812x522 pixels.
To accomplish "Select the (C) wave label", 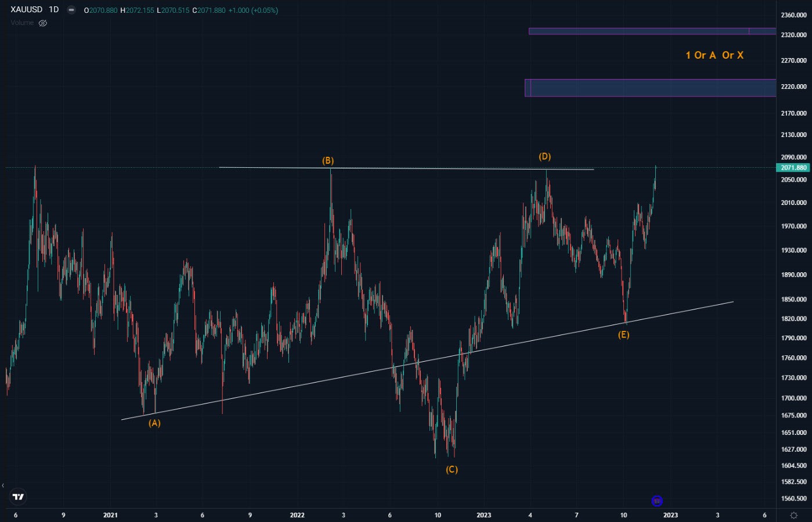I will coord(452,469).
